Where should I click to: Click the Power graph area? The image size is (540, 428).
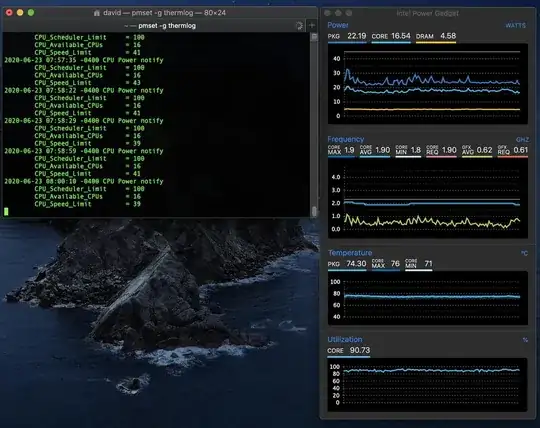(x=427, y=84)
